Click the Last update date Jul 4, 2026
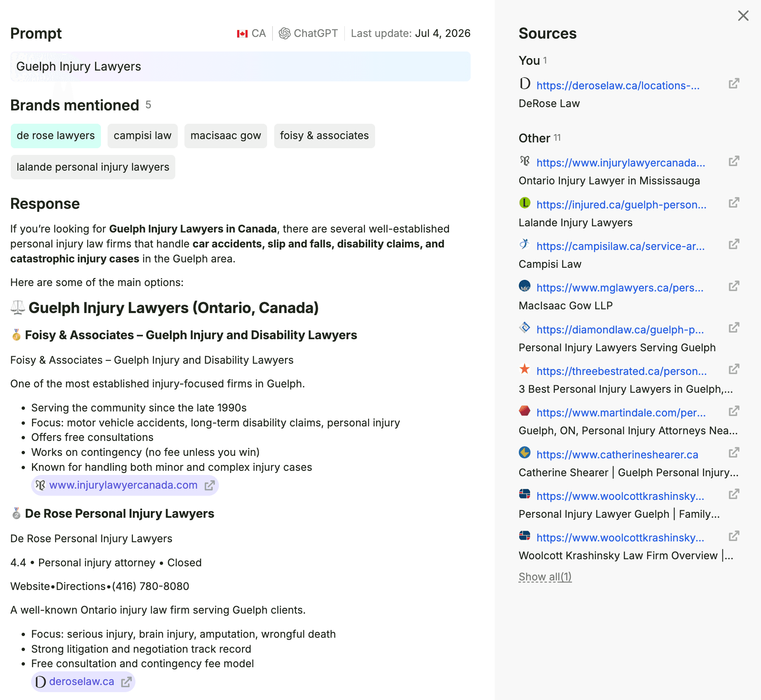 click(x=443, y=33)
